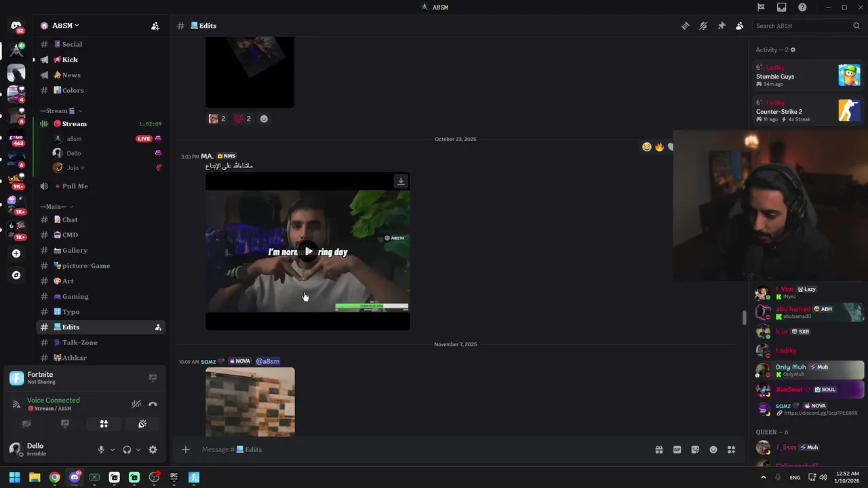Image resolution: width=868 pixels, height=488 pixels.
Task: Open the emoji picker in message bar
Action: pyautogui.click(x=713, y=449)
